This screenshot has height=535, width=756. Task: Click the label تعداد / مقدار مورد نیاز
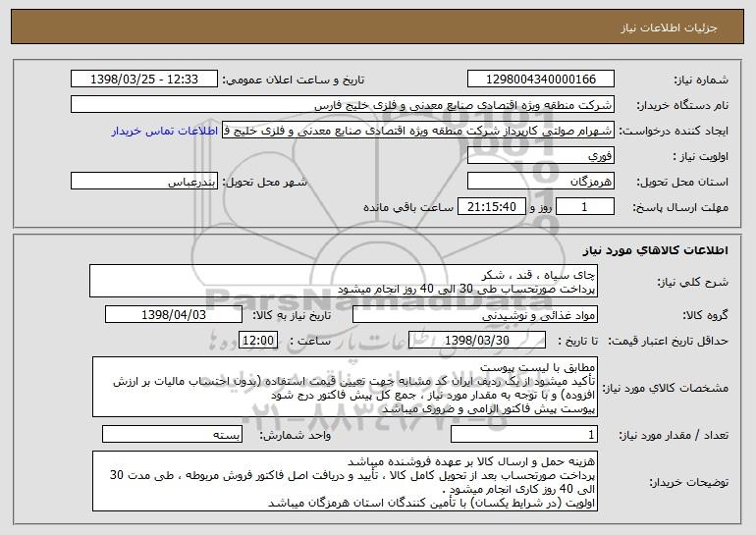tap(674, 436)
